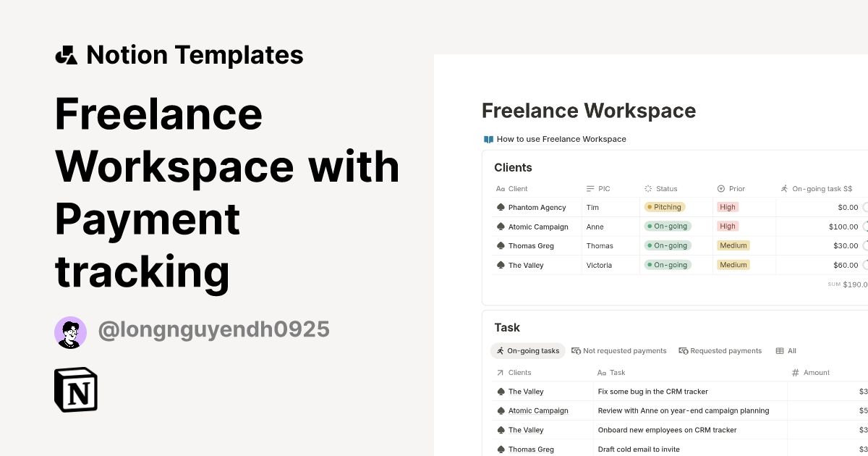This screenshot has height=456, width=868.
Task: Click the spinner icon on the Status column header
Action: click(646, 188)
